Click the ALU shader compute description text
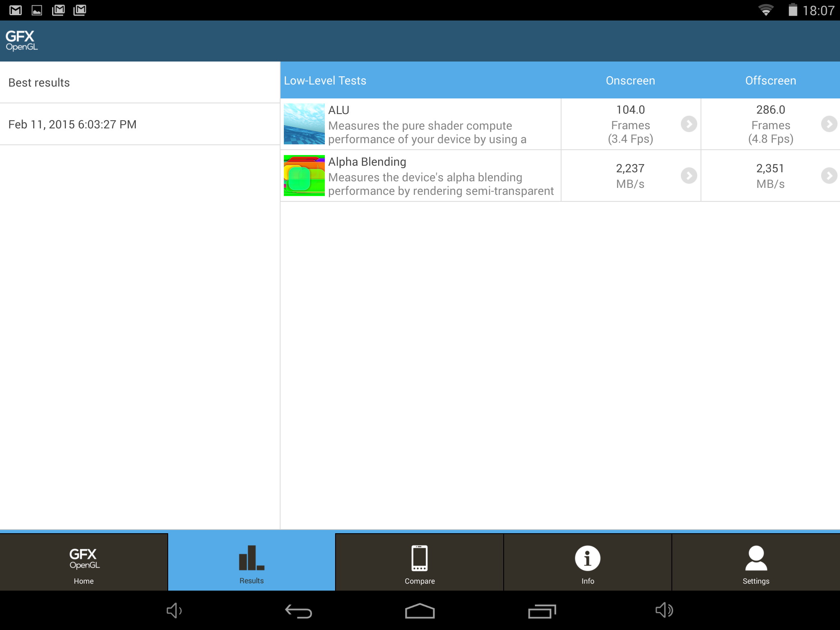 (427, 132)
